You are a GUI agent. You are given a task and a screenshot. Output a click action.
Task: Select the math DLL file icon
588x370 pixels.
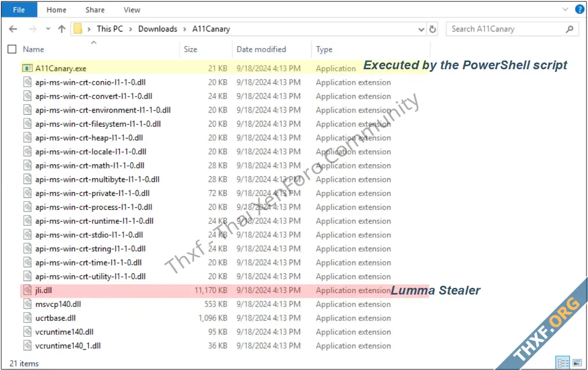[27, 165]
